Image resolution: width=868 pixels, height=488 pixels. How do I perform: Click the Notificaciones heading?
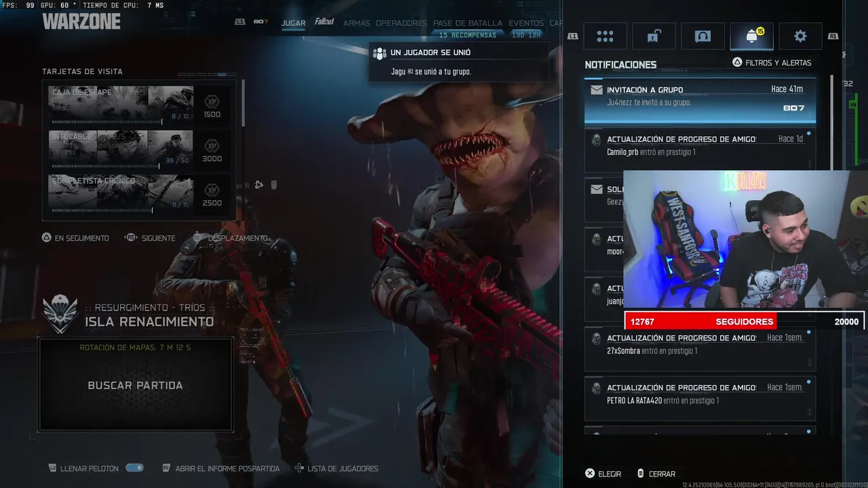pyautogui.click(x=620, y=64)
